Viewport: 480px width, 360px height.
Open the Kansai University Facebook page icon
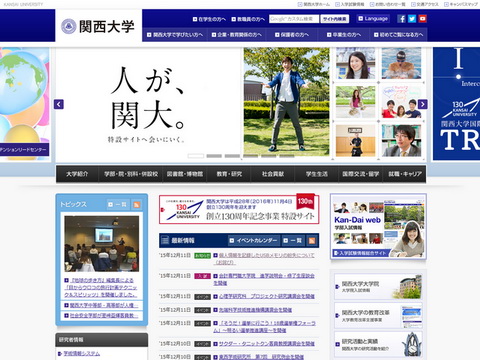[401, 19]
